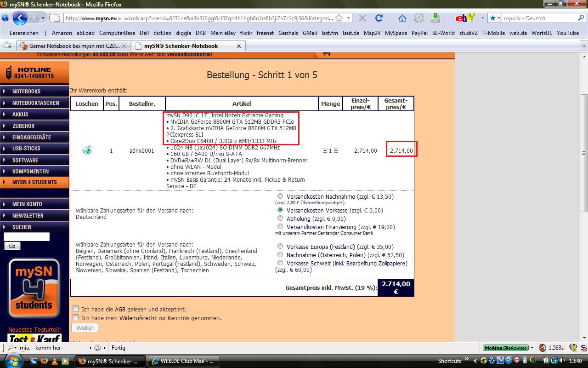Open AKKUS sidebar menu
The image size is (588, 368).
pos(34,114)
